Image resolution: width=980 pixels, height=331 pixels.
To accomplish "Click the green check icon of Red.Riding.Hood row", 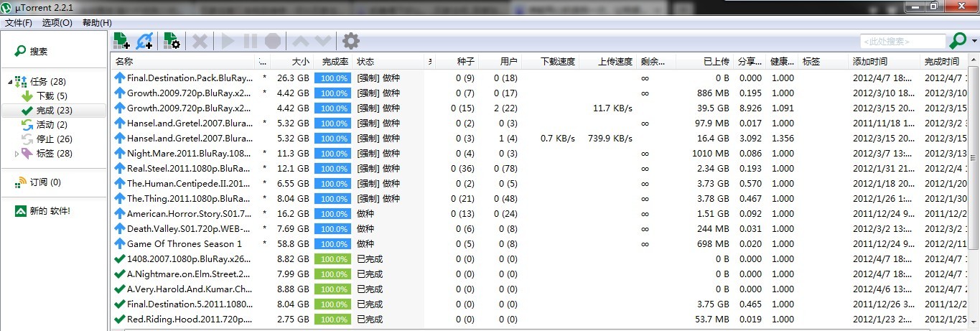I will [119, 319].
